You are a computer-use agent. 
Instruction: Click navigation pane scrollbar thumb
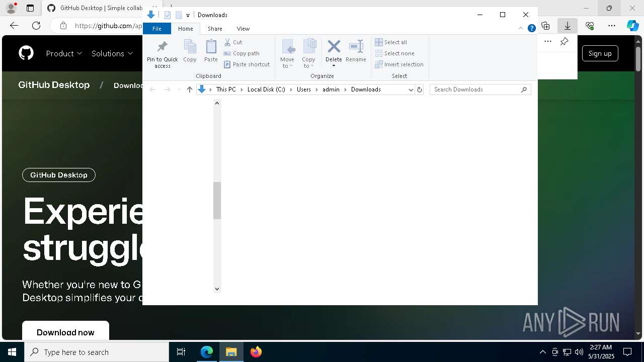217,201
